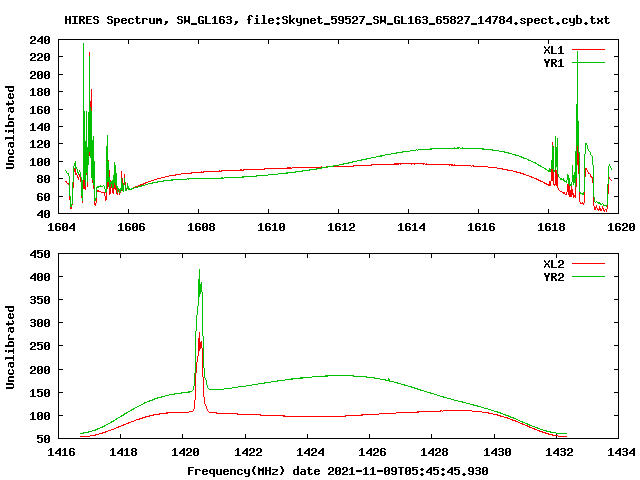Click the 1426 x-axis tick label

pos(372,452)
